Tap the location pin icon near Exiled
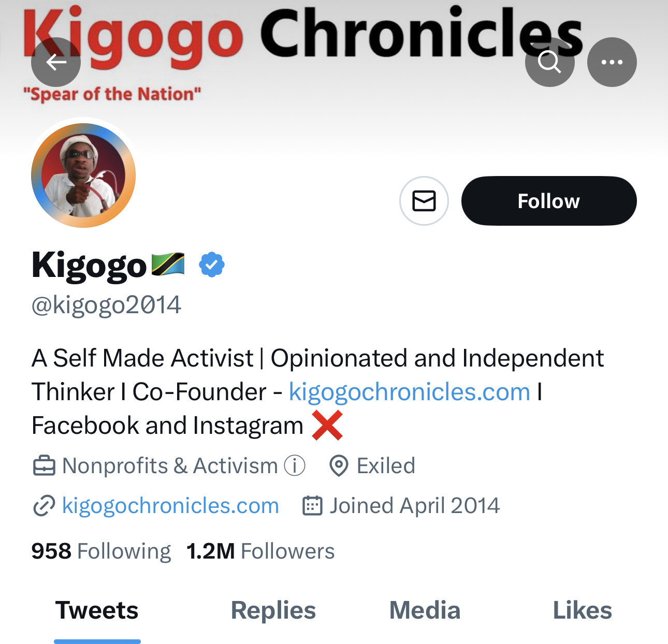668x644 pixels. click(x=339, y=465)
